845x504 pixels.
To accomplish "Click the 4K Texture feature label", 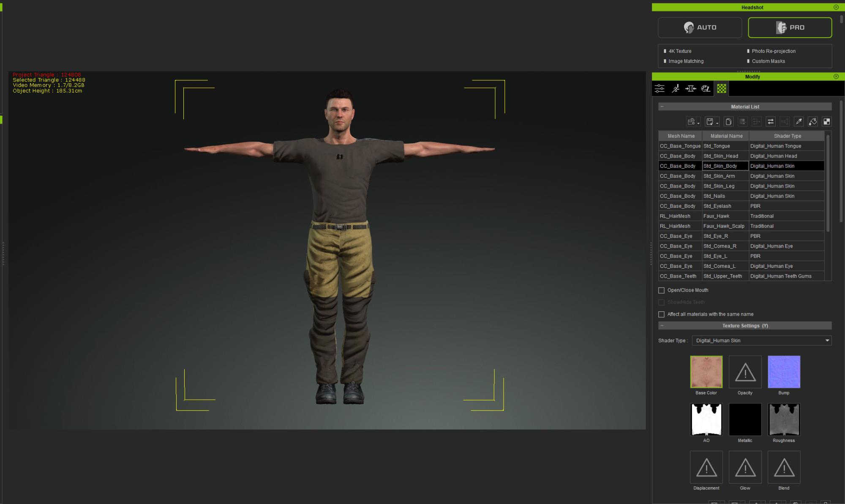I will (x=680, y=51).
